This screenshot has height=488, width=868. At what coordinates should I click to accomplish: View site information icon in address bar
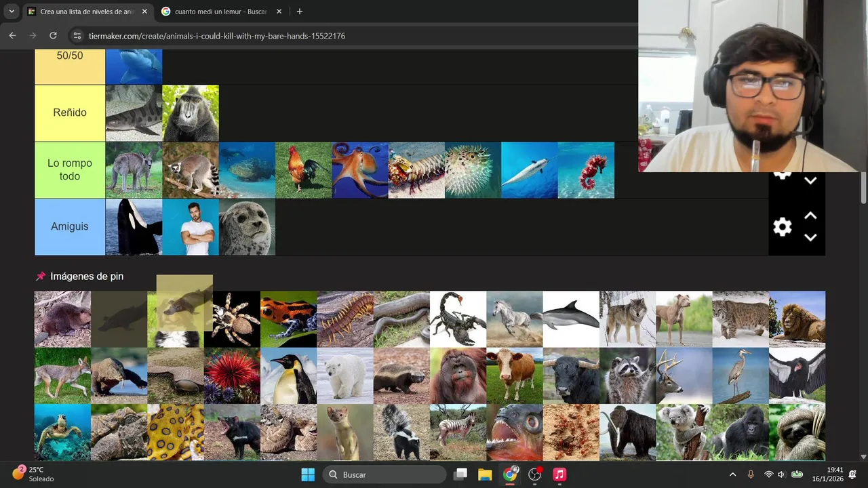tap(77, 36)
